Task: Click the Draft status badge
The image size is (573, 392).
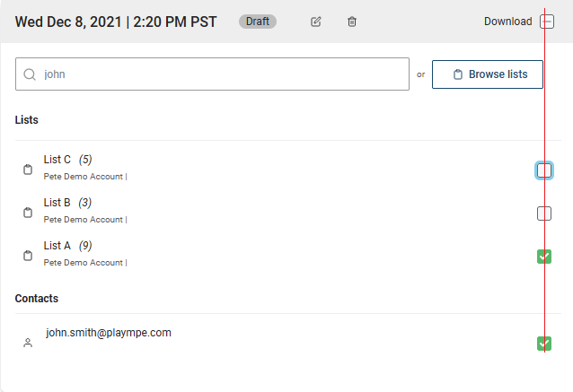Action: [258, 22]
